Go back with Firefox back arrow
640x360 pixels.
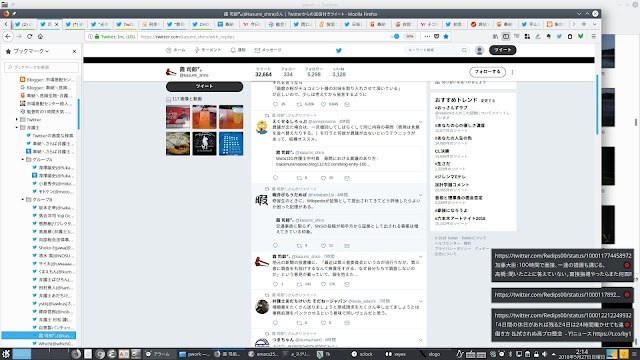[8, 36]
